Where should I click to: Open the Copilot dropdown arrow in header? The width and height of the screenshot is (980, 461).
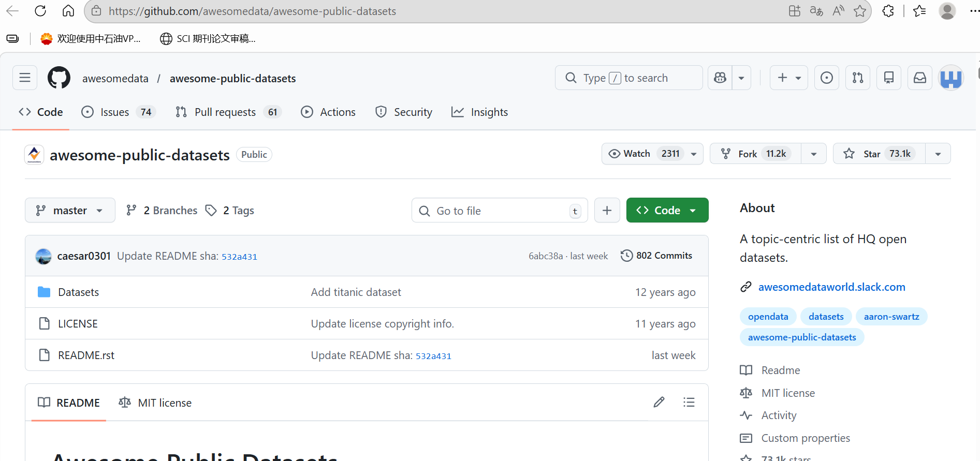pyautogui.click(x=741, y=78)
